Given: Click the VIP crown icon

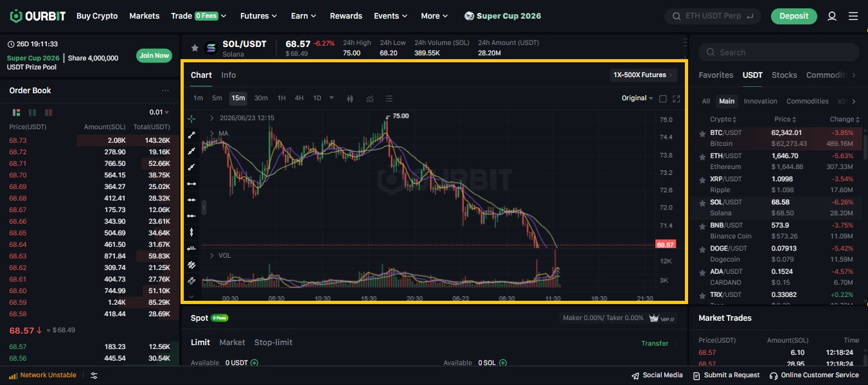Looking at the screenshot, I should coord(654,318).
